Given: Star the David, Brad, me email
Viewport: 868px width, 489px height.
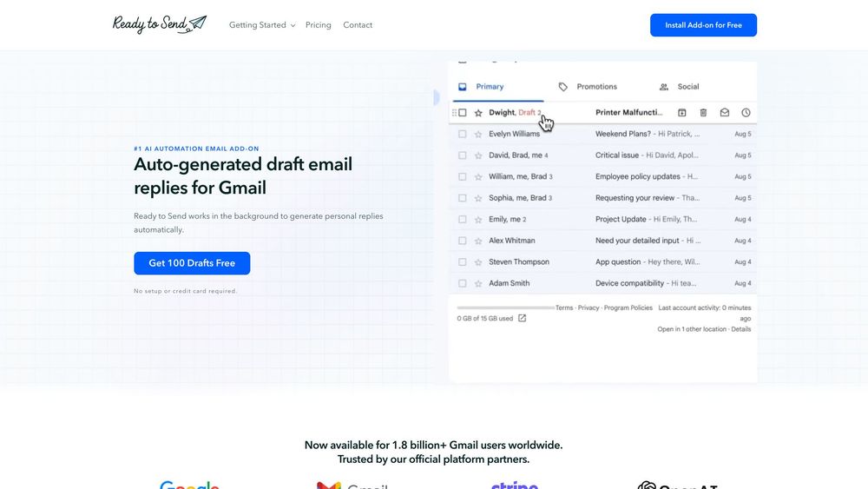Looking at the screenshot, I should [x=478, y=155].
